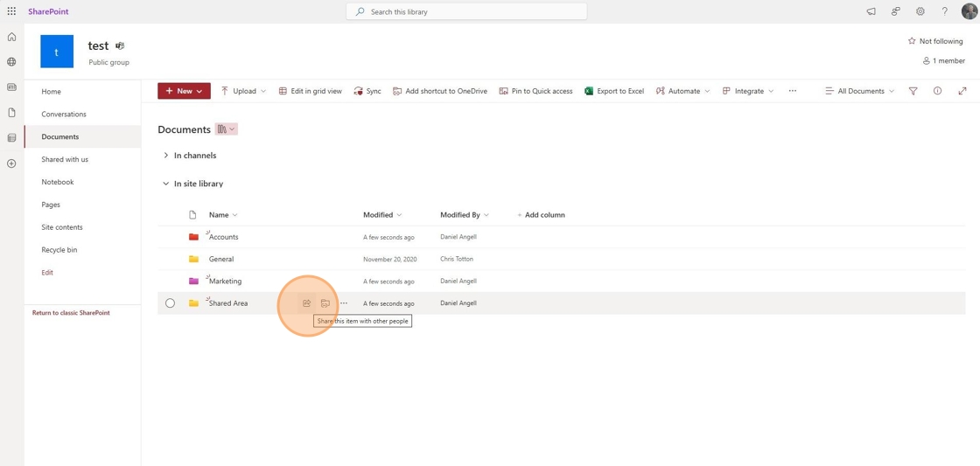Image resolution: width=980 pixels, height=466 pixels.
Task: Open the news icon in left rail
Action: (11, 87)
